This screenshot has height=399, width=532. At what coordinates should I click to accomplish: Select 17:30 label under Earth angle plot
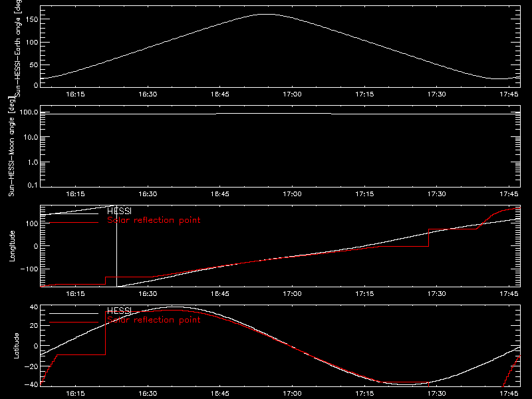[437, 94]
